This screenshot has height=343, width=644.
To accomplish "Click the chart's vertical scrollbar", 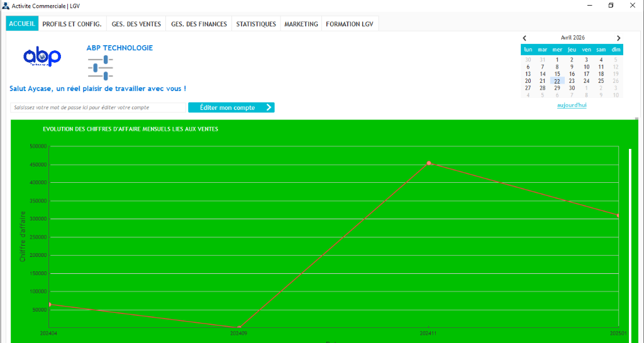I will pos(630,246).
